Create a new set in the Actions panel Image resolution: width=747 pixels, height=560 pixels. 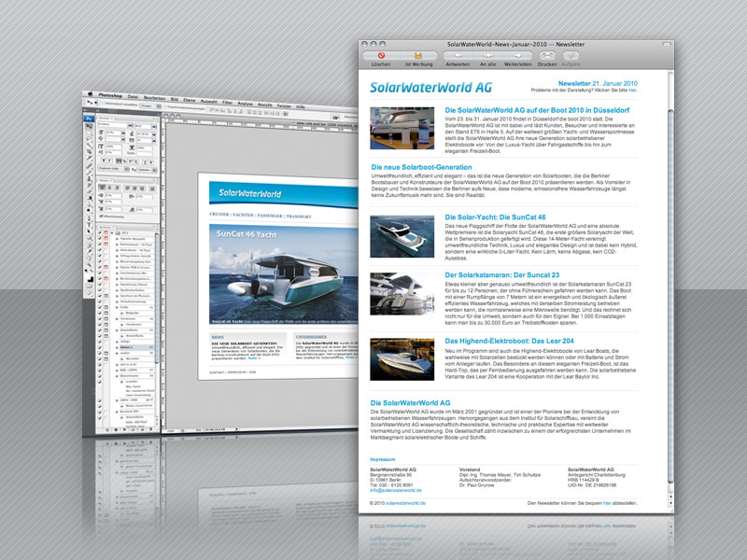pyautogui.click(x=134, y=429)
